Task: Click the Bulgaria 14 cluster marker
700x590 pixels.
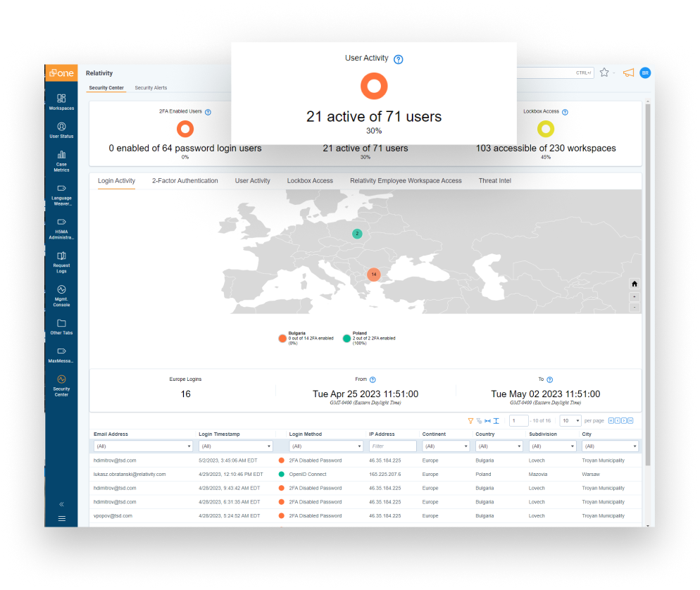Action: tap(373, 274)
